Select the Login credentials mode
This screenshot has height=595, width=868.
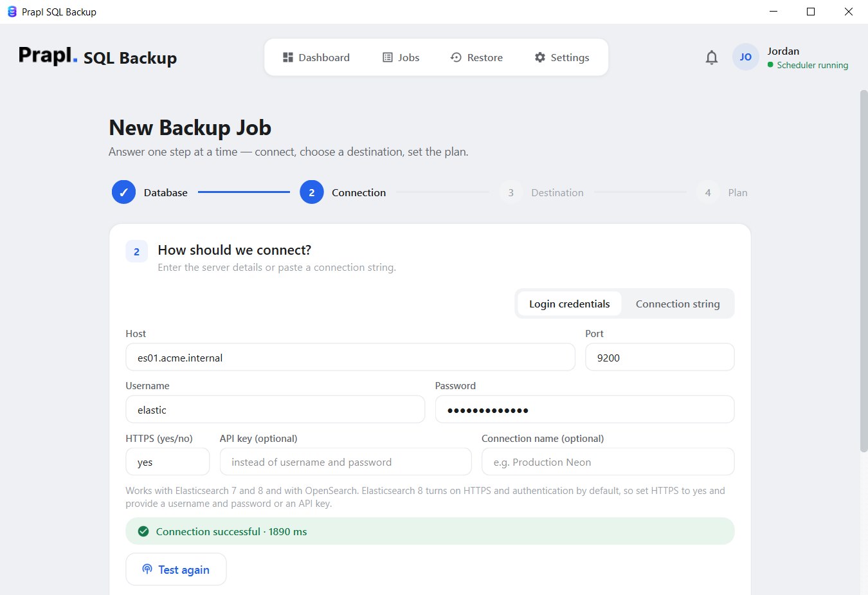click(569, 304)
